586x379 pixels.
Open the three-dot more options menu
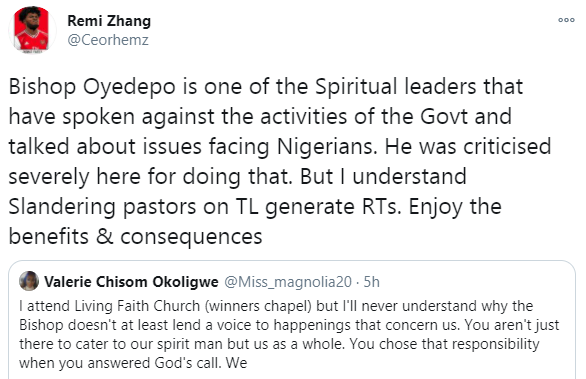click(566, 20)
